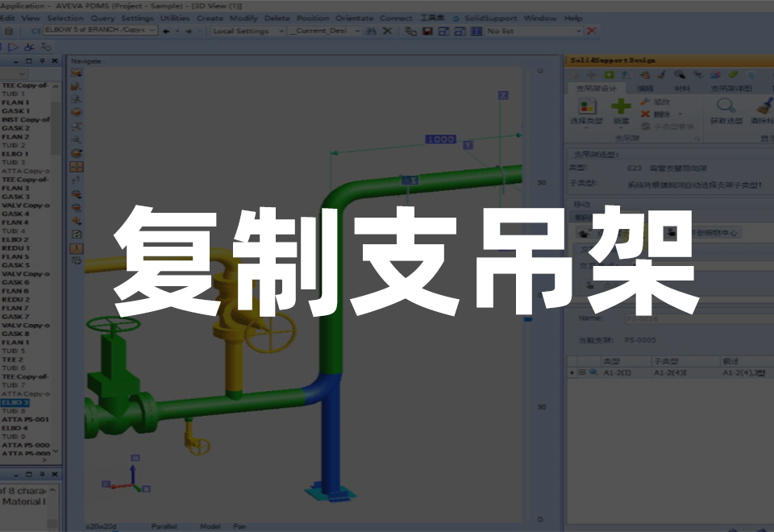This screenshot has height=532, width=774.
Task: Click the red X beside No list
Action: pos(591,31)
